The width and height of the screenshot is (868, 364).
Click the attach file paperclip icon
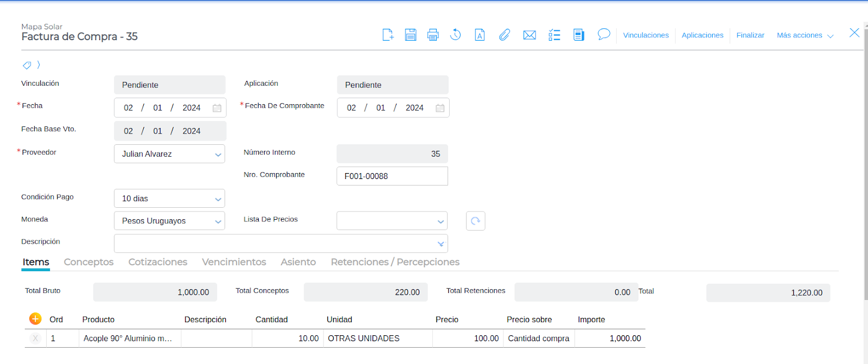505,35
